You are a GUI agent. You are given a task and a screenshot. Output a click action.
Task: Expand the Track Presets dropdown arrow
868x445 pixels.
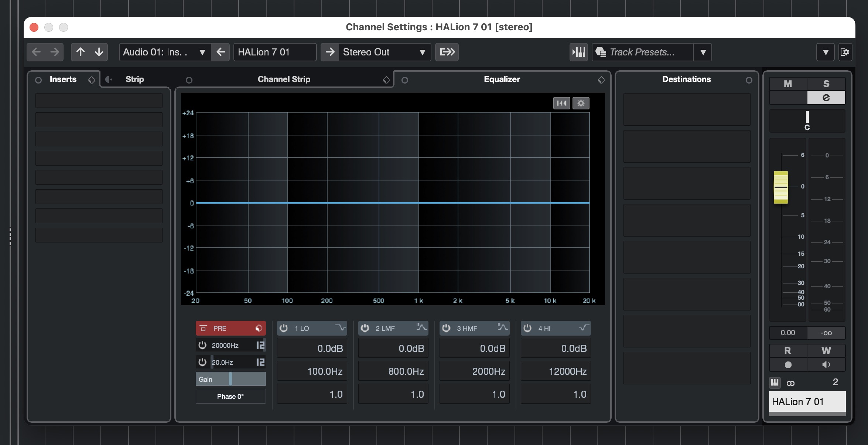click(x=703, y=52)
